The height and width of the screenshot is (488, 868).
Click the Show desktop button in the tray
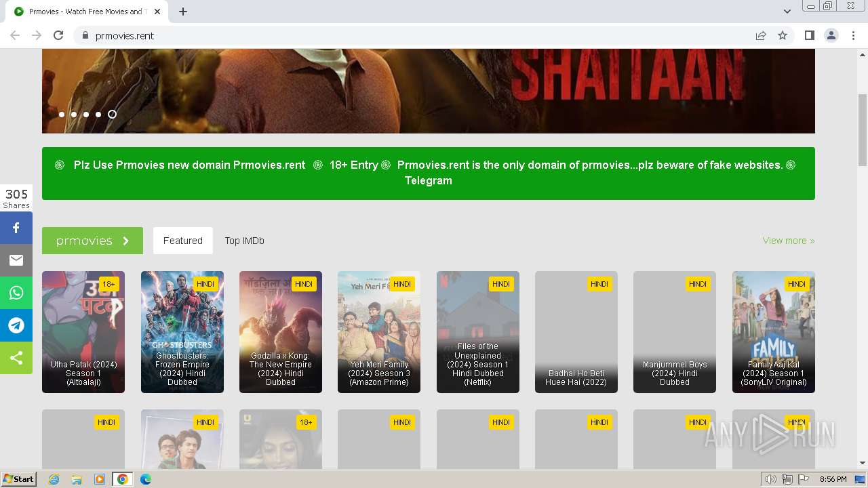[x=861, y=479]
